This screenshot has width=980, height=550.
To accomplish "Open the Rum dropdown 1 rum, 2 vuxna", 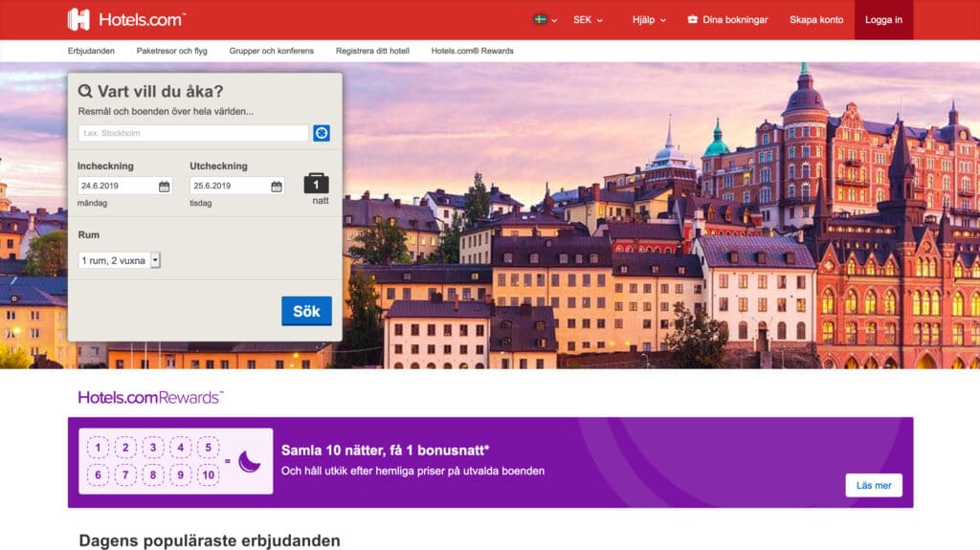I will [120, 260].
